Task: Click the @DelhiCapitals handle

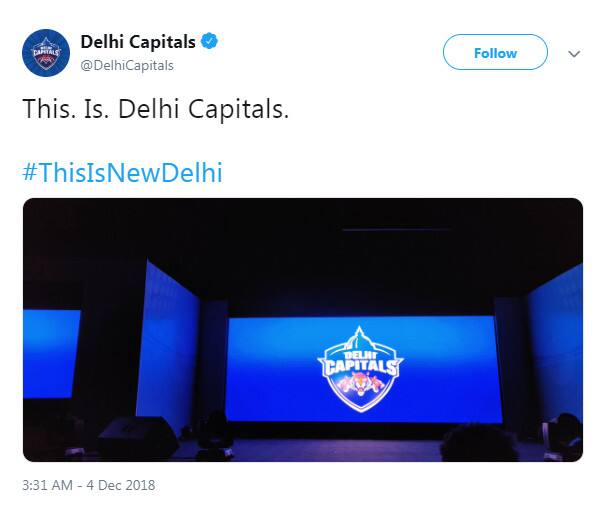Action: point(127,65)
